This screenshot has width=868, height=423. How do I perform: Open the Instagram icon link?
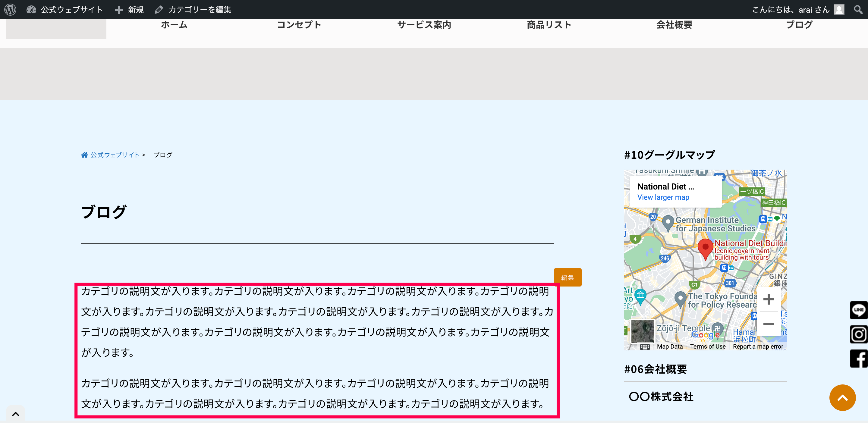click(x=858, y=334)
